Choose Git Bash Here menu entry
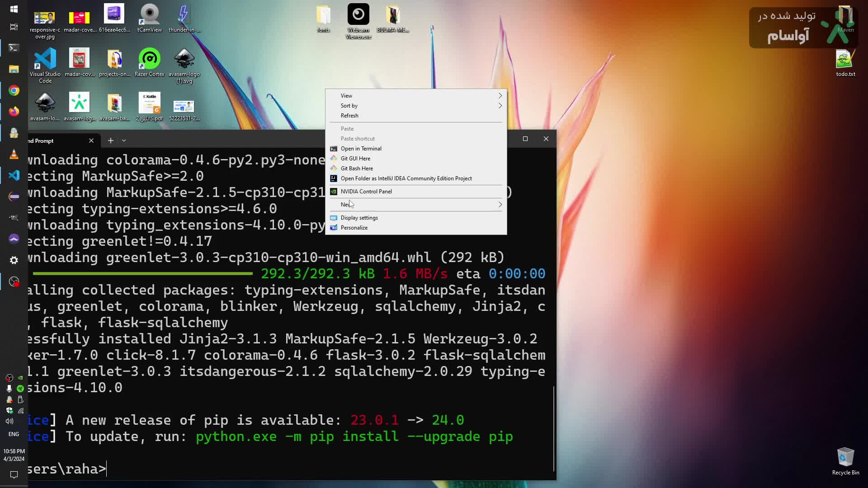 [x=357, y=169]
